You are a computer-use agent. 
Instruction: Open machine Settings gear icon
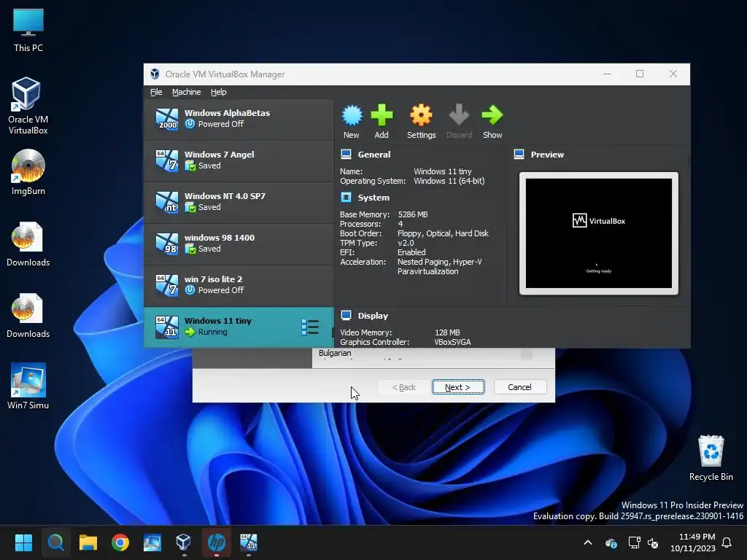click(x=421, y=122)
